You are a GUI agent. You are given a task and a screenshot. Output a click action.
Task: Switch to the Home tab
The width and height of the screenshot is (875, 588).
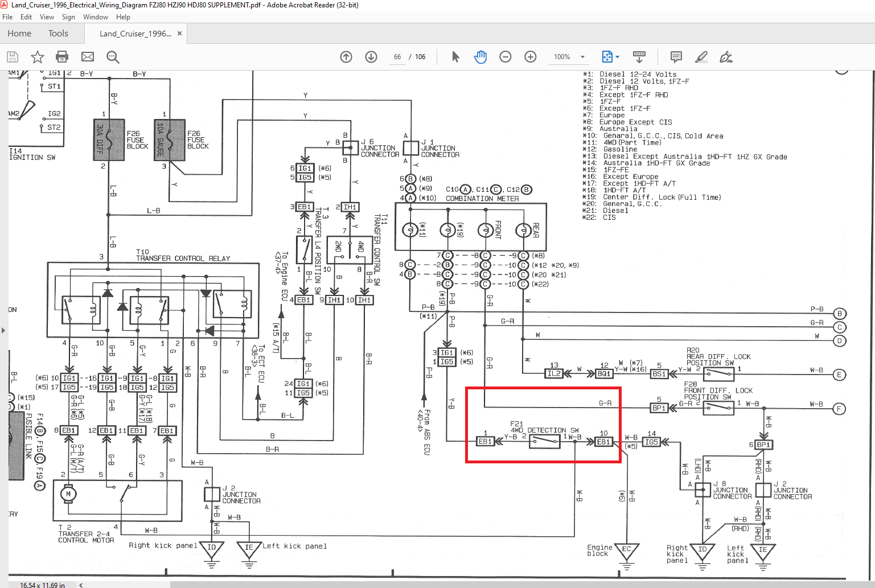click(19, 34)
